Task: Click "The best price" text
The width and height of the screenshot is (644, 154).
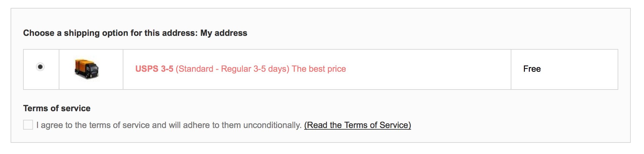Action: point(319,69)
